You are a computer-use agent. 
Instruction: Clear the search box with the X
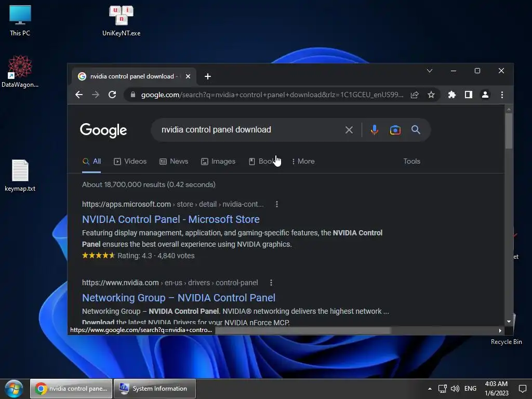click(x=349, y=129)
